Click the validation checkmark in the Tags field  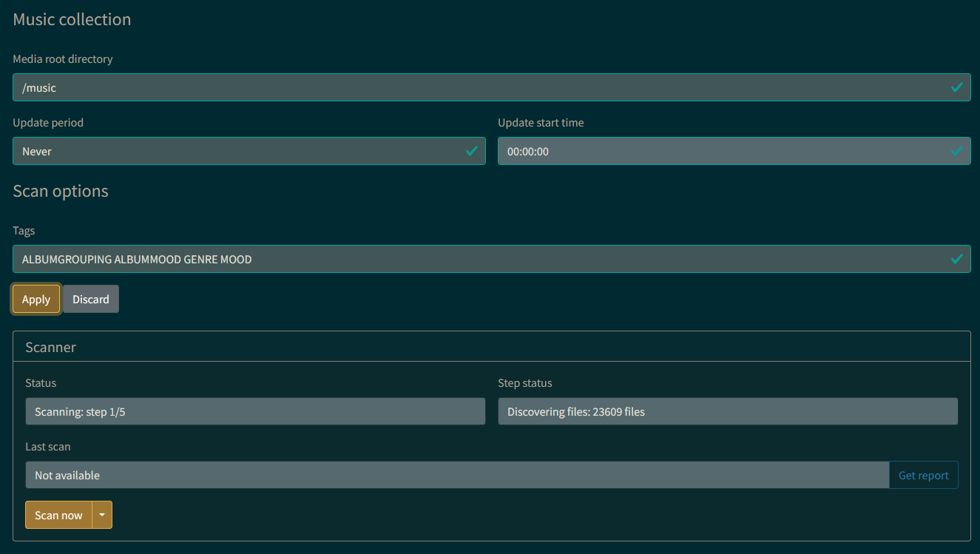(x=956, y=259)
